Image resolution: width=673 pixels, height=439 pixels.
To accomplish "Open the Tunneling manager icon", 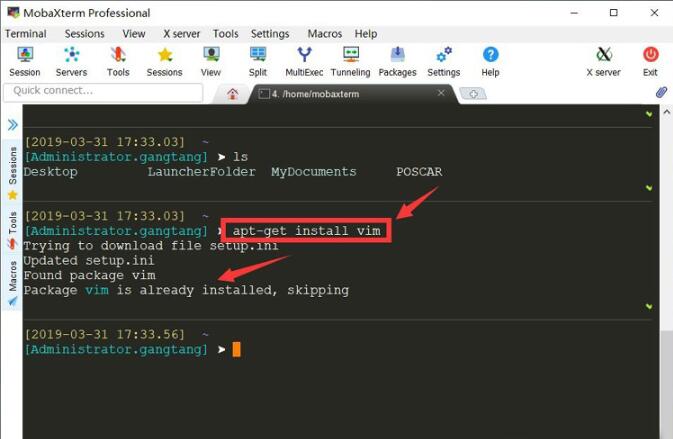I will pyautogui.click(x=351, y=61).
